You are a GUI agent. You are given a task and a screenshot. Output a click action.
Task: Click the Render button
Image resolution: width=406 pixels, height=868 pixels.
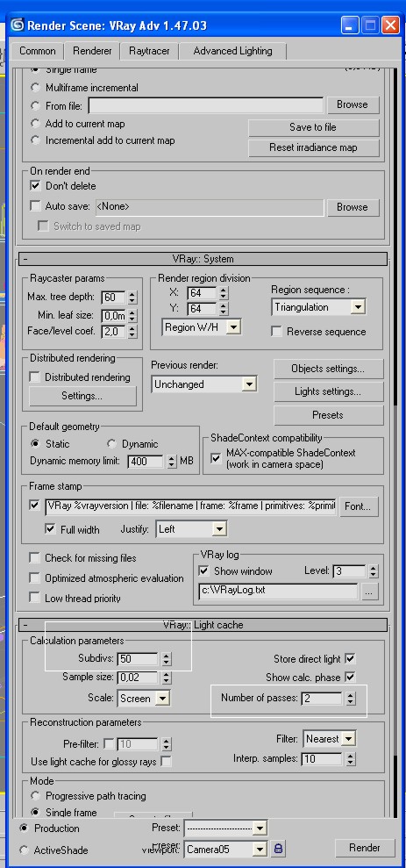pos(365,848)
